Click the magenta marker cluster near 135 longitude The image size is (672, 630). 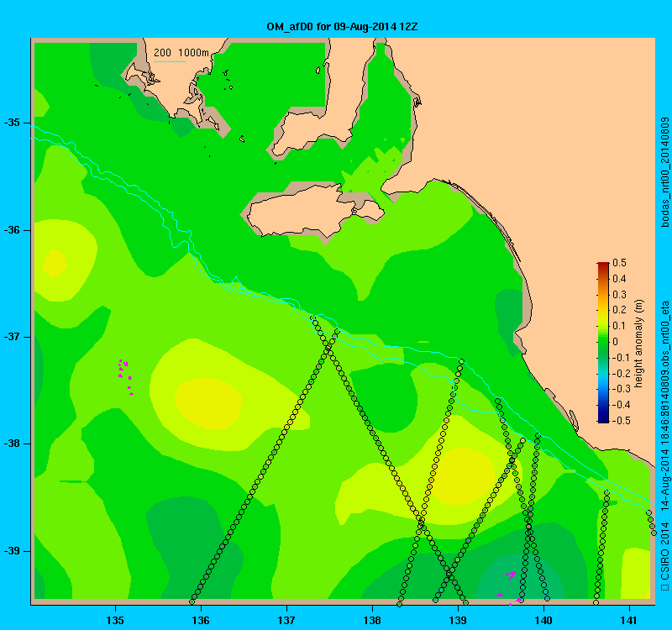[x=125, y=376]
